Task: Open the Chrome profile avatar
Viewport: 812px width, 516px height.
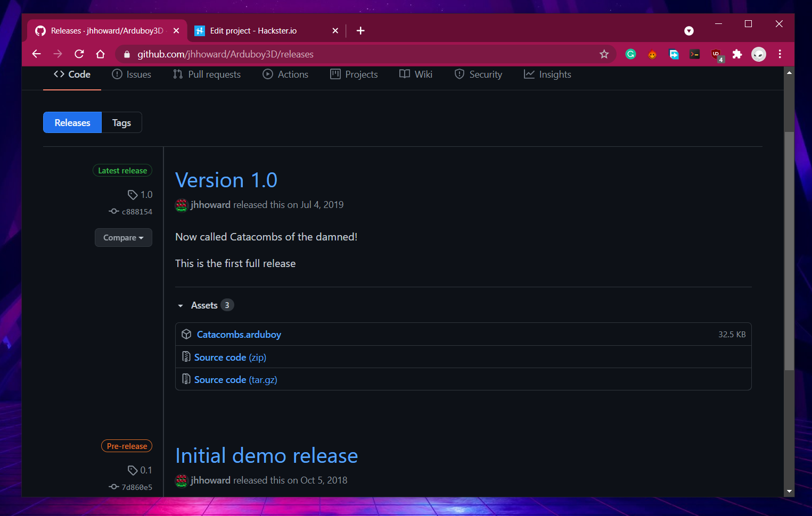Action: (758, 54)
